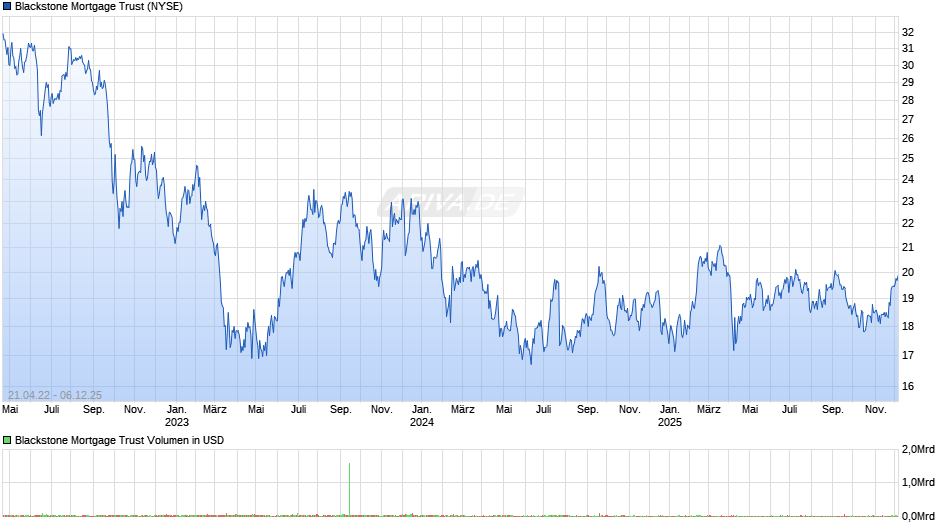Click the price axis value 29
Viewport: 940px width, 526px height.
(x=908, y=82)
